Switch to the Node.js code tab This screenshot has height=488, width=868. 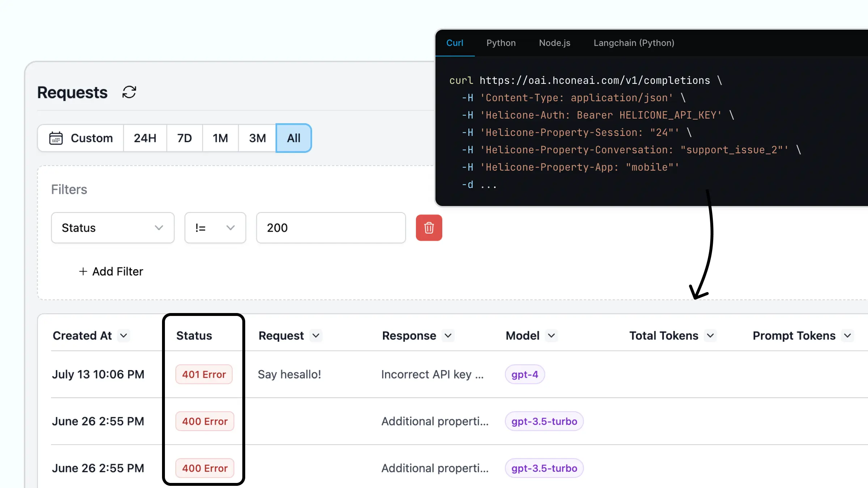coord(554,43)
